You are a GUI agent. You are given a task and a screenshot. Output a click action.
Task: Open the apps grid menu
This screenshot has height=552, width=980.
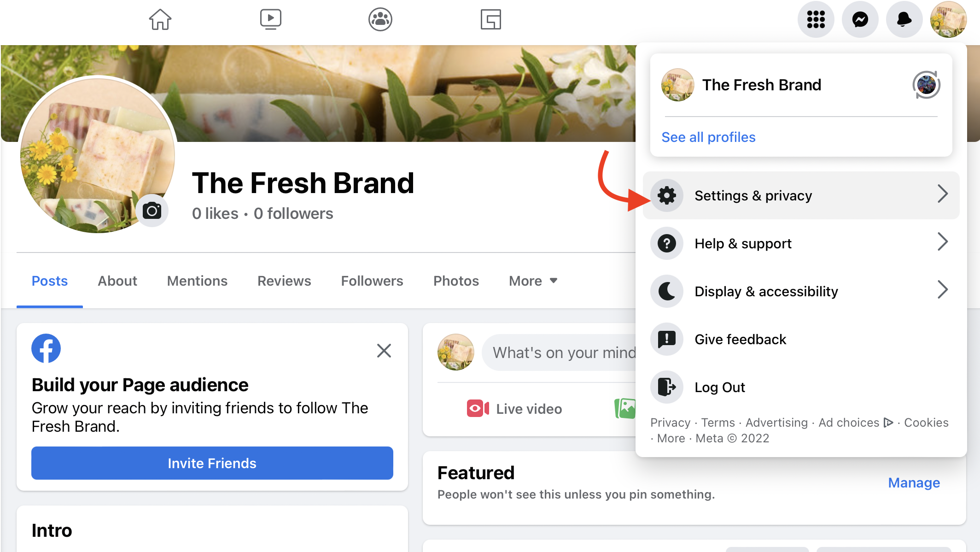(x=816, y=19)
